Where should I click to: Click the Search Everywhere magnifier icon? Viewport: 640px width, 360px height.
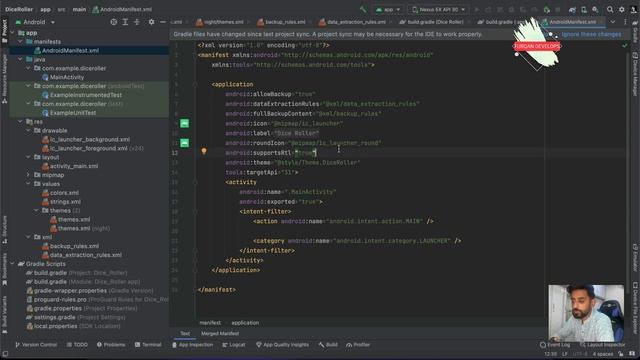click(x=610, y=9)
